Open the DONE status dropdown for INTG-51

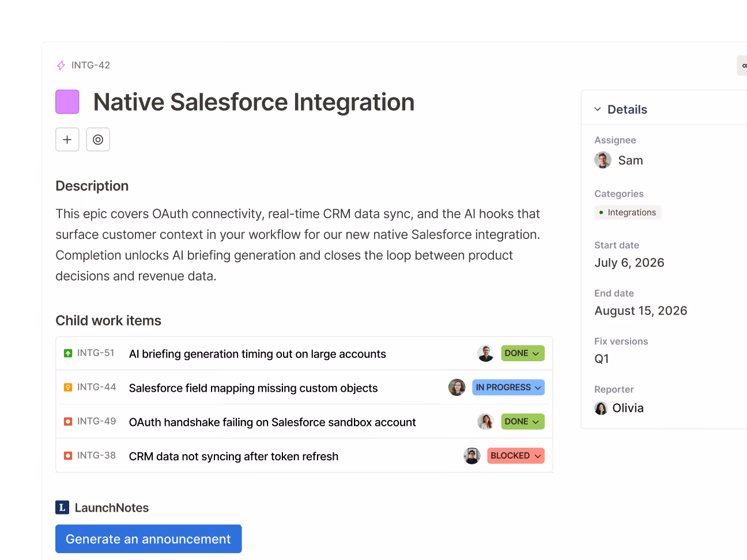point(523,353)
